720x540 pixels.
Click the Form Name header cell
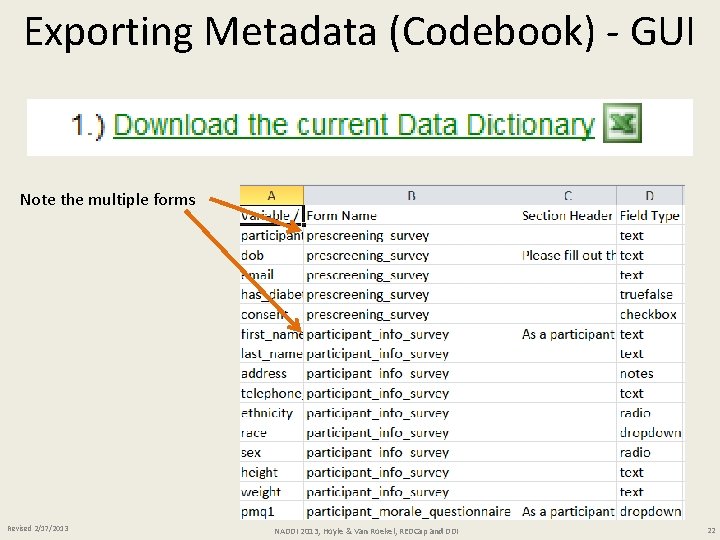[342, 215]
